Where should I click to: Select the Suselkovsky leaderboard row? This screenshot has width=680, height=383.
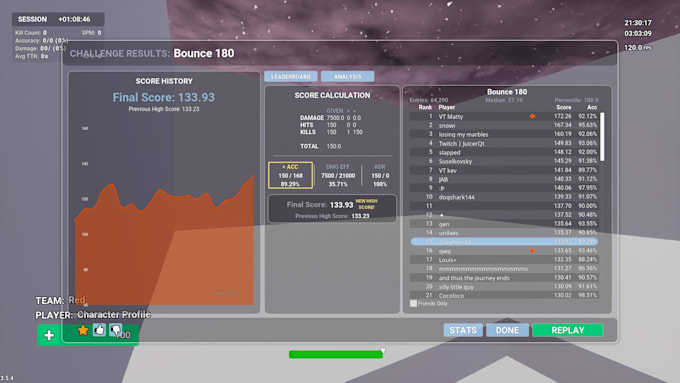coord(504,161)
